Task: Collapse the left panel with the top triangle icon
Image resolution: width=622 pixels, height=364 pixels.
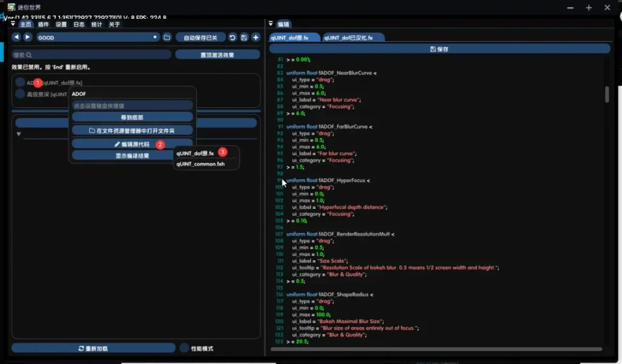Action: [13, 24]
